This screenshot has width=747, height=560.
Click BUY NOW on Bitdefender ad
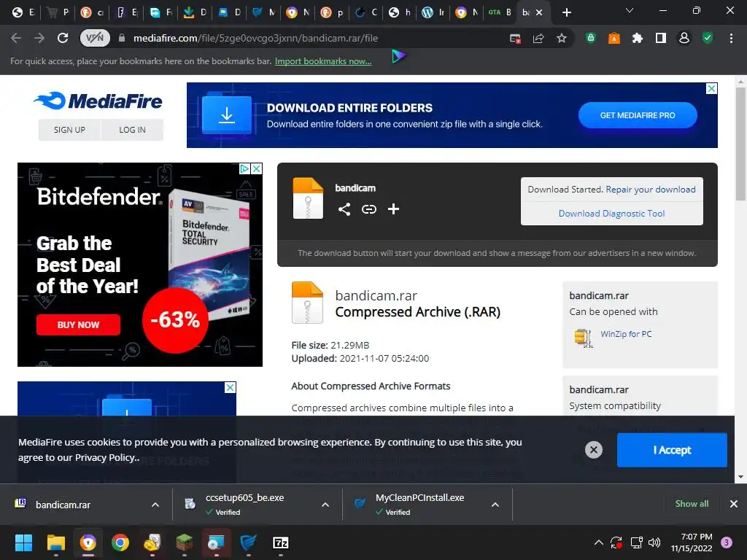[78, 324]
